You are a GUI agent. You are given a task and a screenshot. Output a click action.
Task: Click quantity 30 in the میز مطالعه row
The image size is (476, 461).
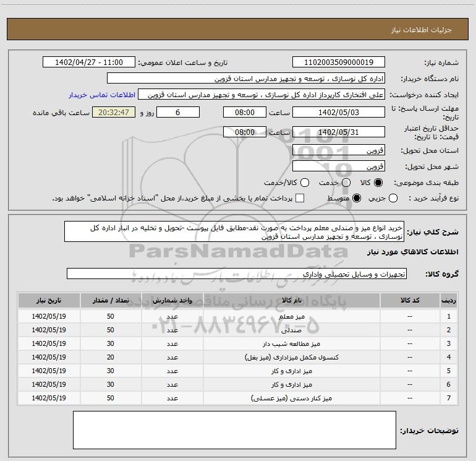111,343
